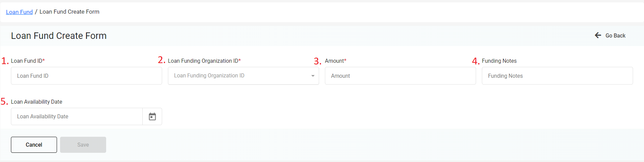644x162 pixels.
Task: Click the Loan Fund Create Form breadcrumb text
Action: click(x=69, y=12)
